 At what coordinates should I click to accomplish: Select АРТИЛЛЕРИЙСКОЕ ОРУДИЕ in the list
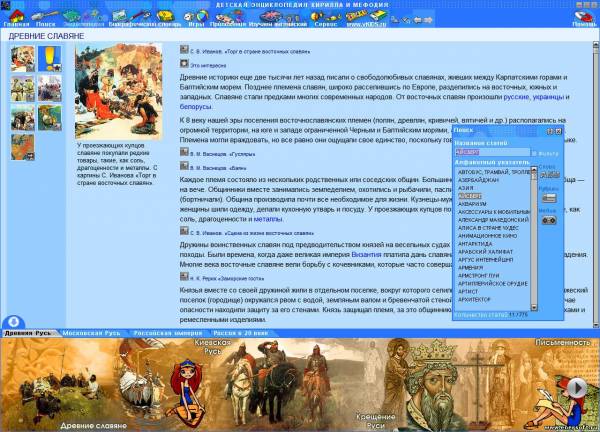(493, 284)
